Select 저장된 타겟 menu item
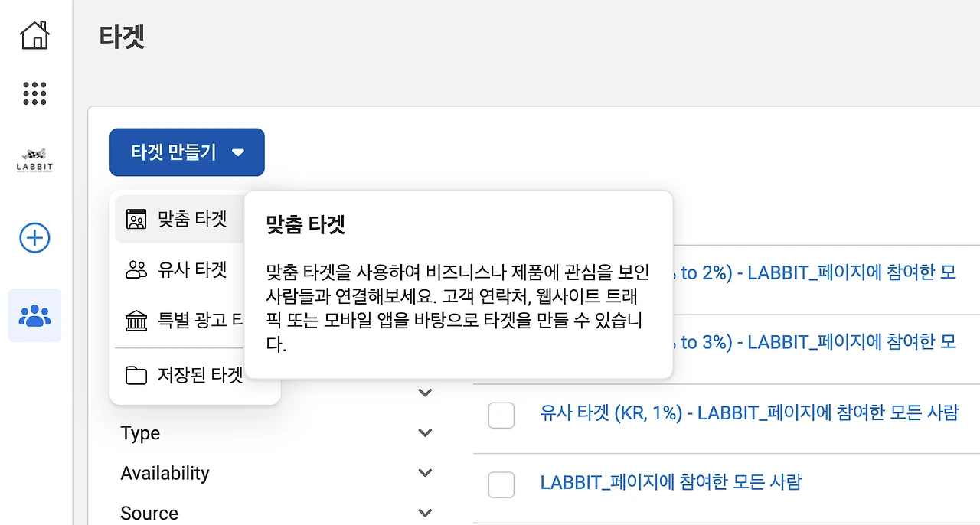 click(x=200, y=375)
